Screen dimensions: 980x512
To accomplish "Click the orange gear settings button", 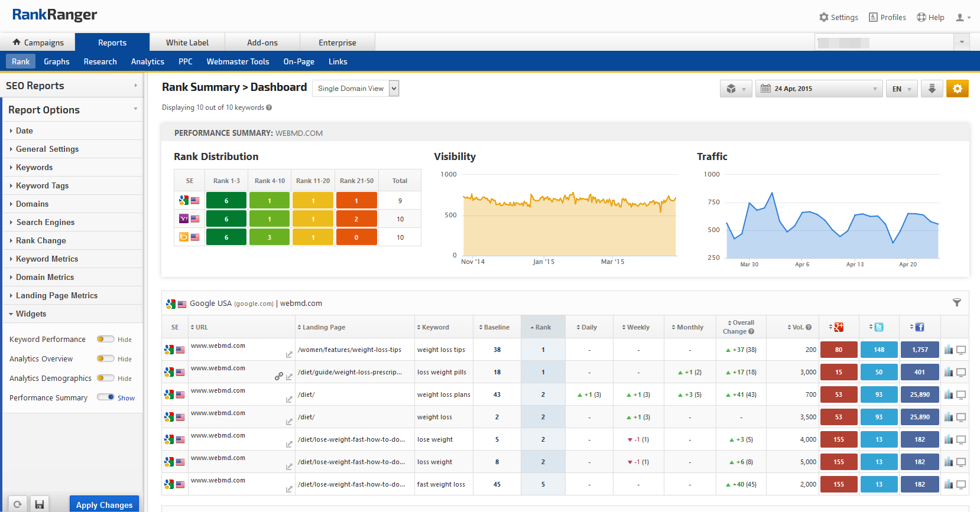I will point(957,89).
